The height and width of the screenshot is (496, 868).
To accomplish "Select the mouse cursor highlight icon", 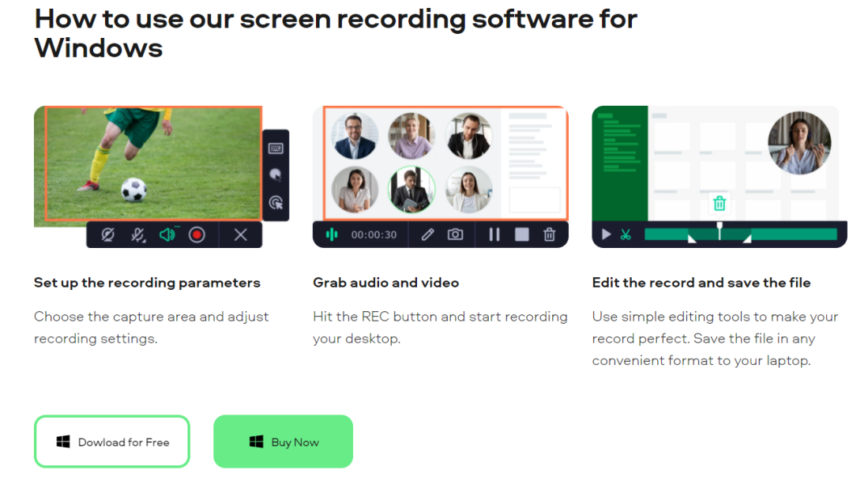I will click(276, 175).
